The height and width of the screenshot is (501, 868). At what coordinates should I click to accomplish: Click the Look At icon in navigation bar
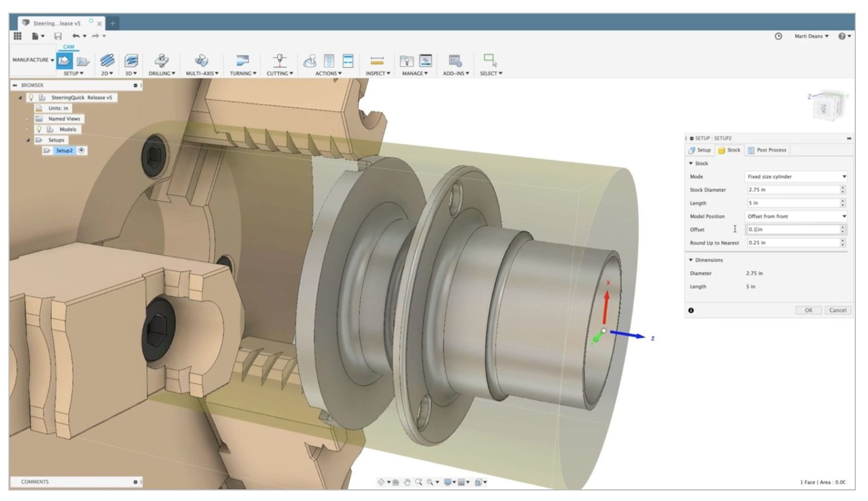pyautogui.click(x=396, y=482)
